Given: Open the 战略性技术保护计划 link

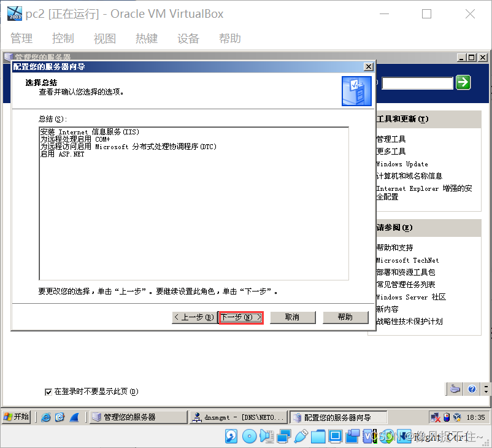Looking at the screenshot, I should 409,322.
